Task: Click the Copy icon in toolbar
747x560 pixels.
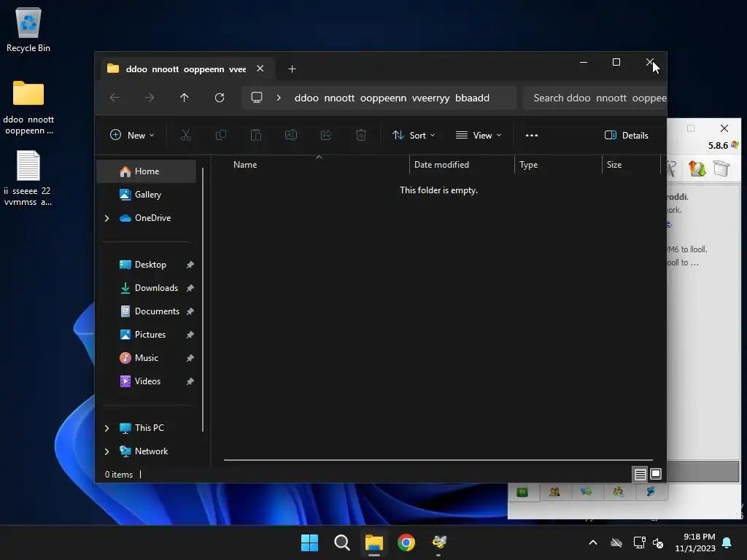Action: (x=220, y=135)
